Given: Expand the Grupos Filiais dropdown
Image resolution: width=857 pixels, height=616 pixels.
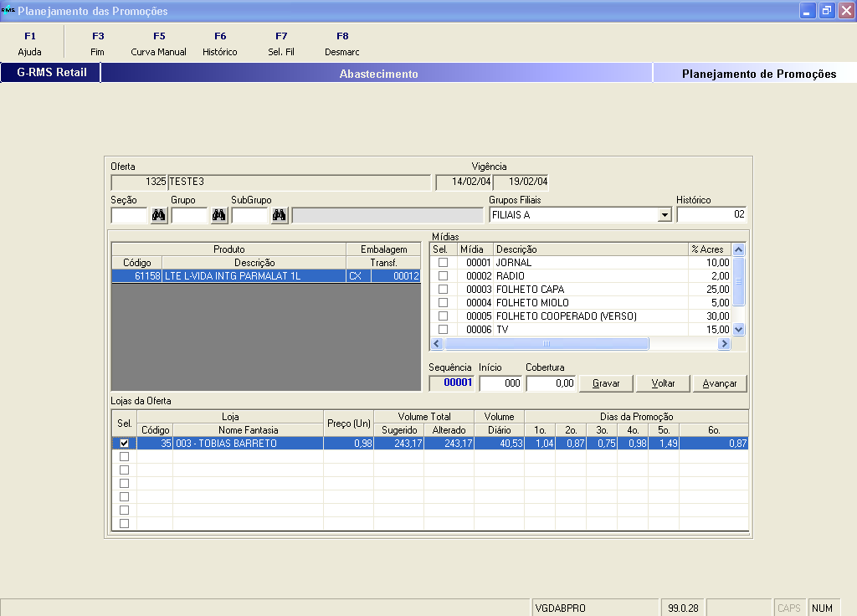Looking at the screenshot, I should [x=665, y=215].
